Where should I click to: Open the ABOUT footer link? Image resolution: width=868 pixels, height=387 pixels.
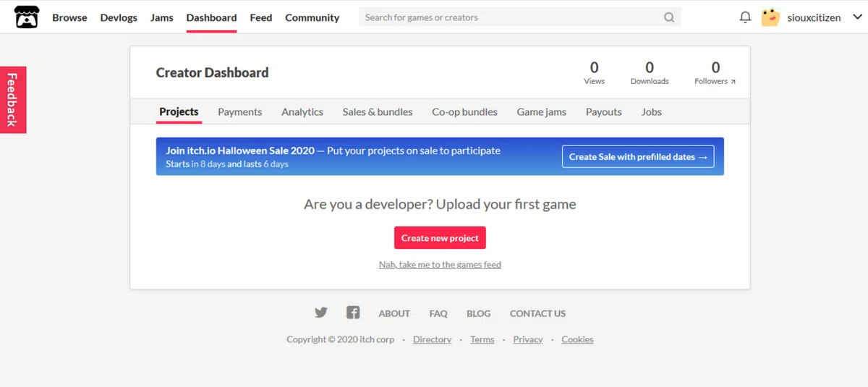[394, 313]
